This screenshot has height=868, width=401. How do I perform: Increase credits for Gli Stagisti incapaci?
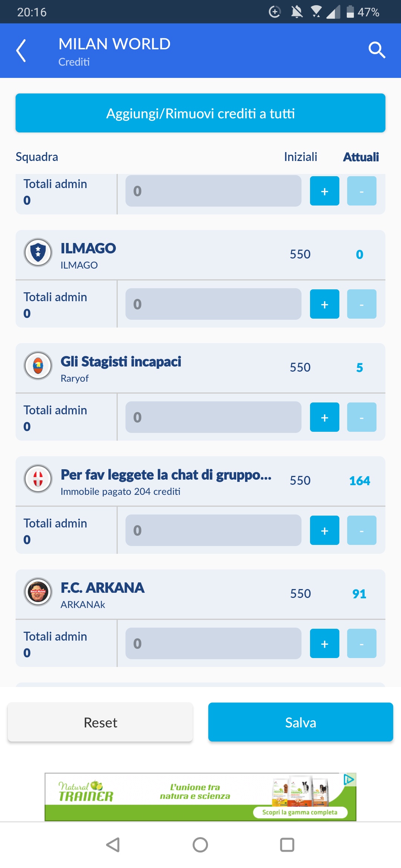click(325, 417)
